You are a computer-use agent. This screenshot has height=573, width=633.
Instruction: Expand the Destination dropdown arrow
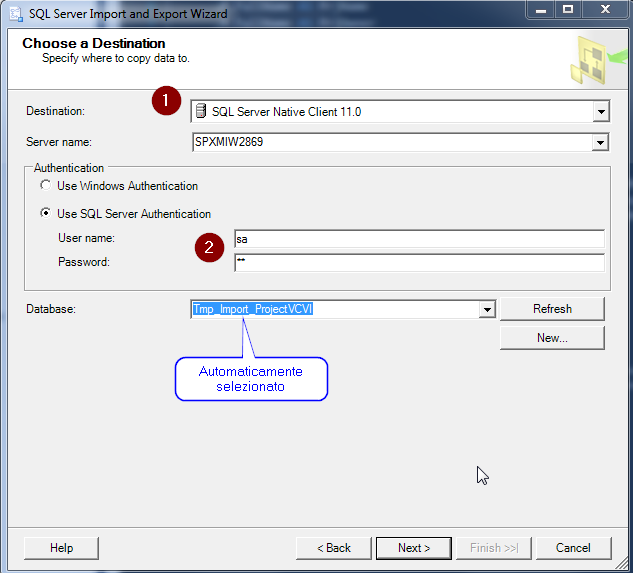[x=600, y=112]
